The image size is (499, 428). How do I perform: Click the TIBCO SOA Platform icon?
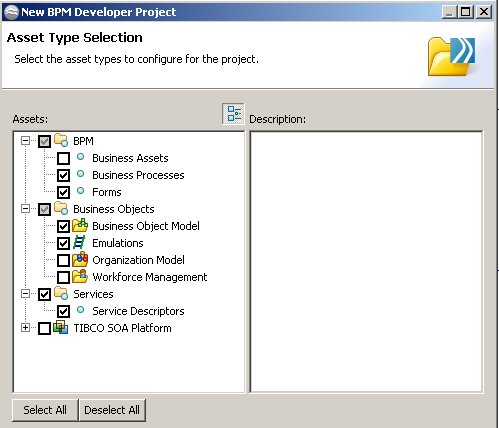(x=61, y=327)
